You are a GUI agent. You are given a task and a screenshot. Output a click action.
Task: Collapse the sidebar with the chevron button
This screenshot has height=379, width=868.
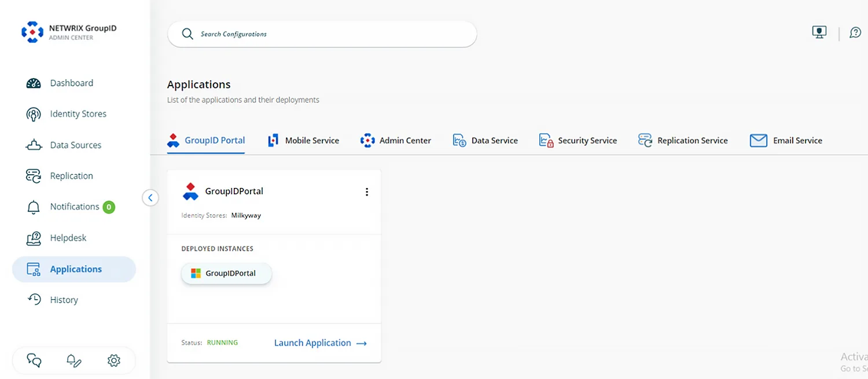coord(150,198)
